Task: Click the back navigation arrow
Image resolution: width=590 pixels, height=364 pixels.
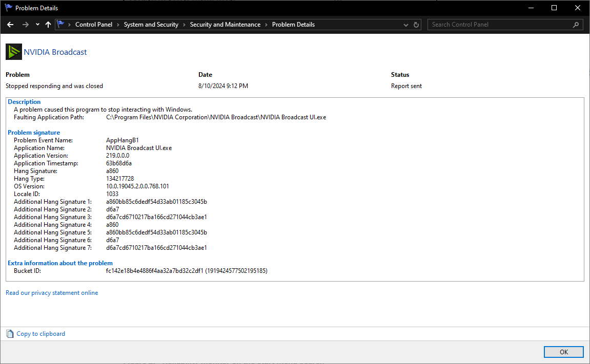Action: coord(10,24)
